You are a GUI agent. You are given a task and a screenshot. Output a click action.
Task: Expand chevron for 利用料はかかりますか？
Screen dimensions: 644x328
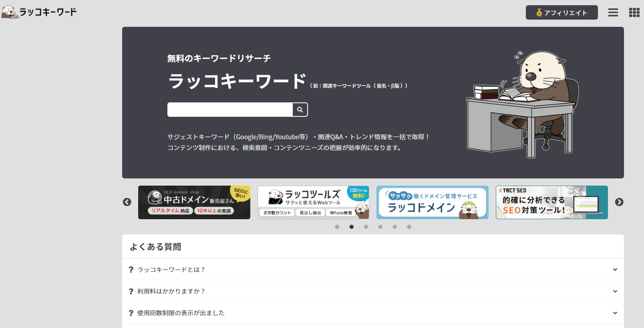[615, 291]
